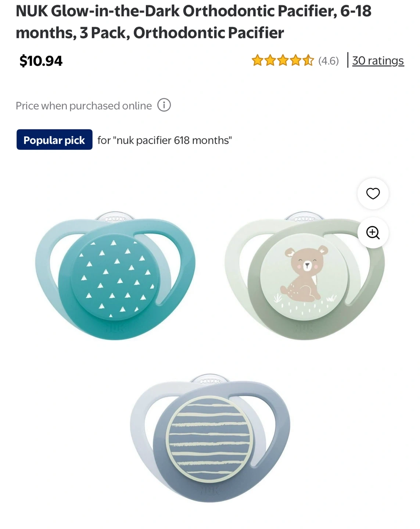The width and height of the screenshot is (420, 529).
Task: Tap the NUK Glow-in-the-Dark product title
Action: coord(194,22)
